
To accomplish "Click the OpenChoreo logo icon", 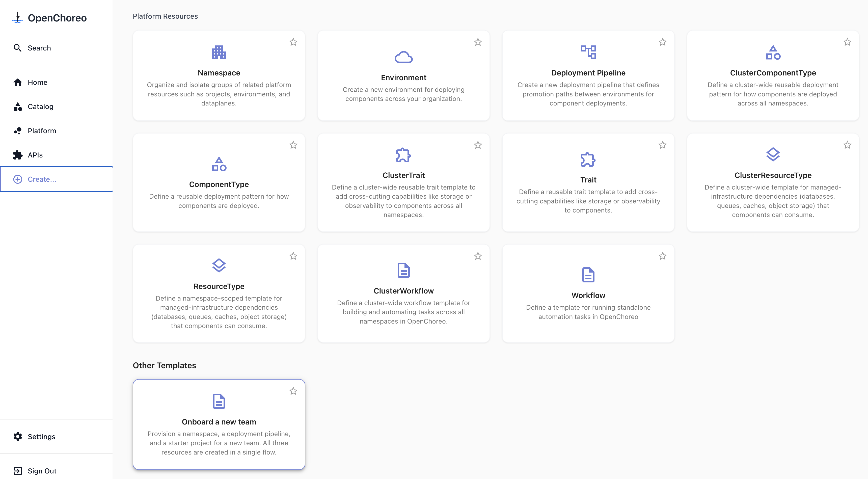I will coord(17,17).
